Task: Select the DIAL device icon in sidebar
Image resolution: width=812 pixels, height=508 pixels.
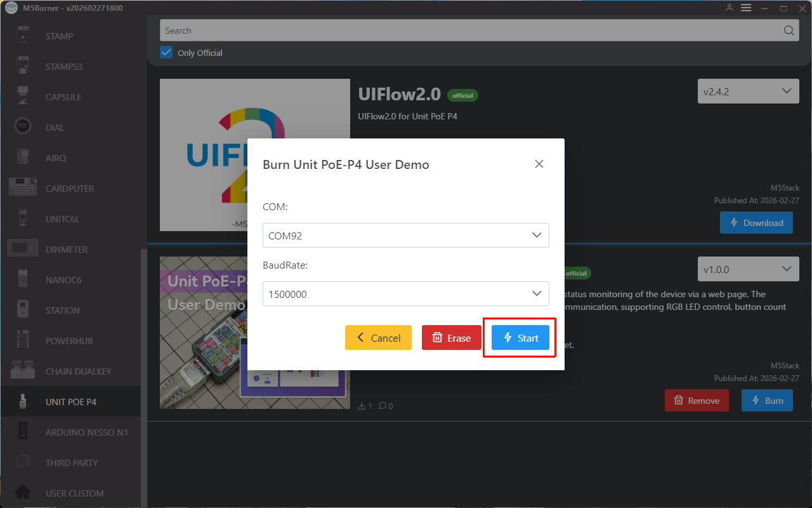Action: [x=23, y=128]
